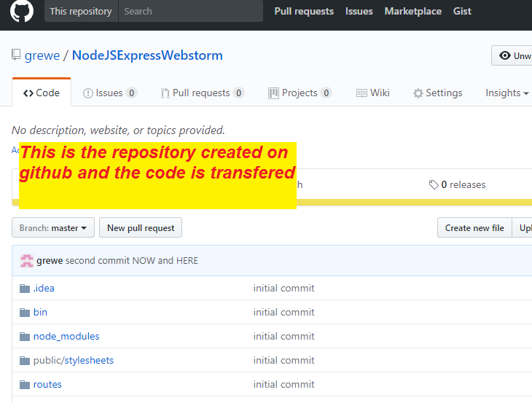This screenshot has height=403, width=532.
Task: Click the .idea folder icon
Action: [x=25, y=288]
